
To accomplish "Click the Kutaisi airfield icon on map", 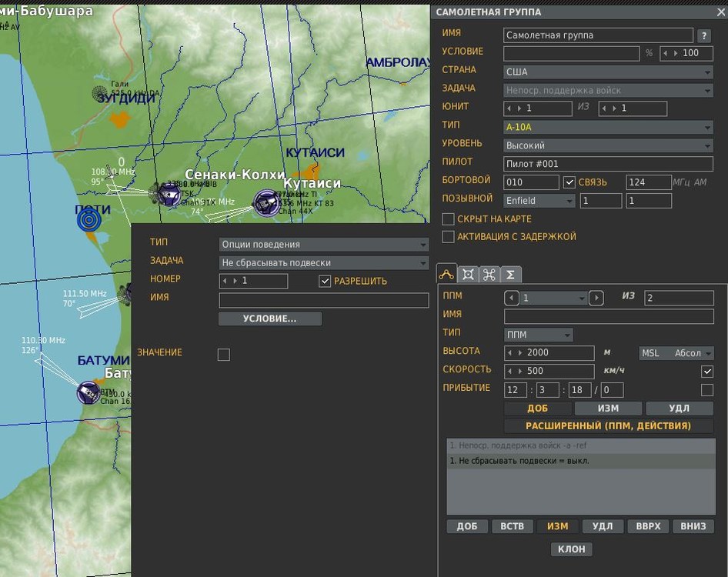I will click(x=265, y=204).
